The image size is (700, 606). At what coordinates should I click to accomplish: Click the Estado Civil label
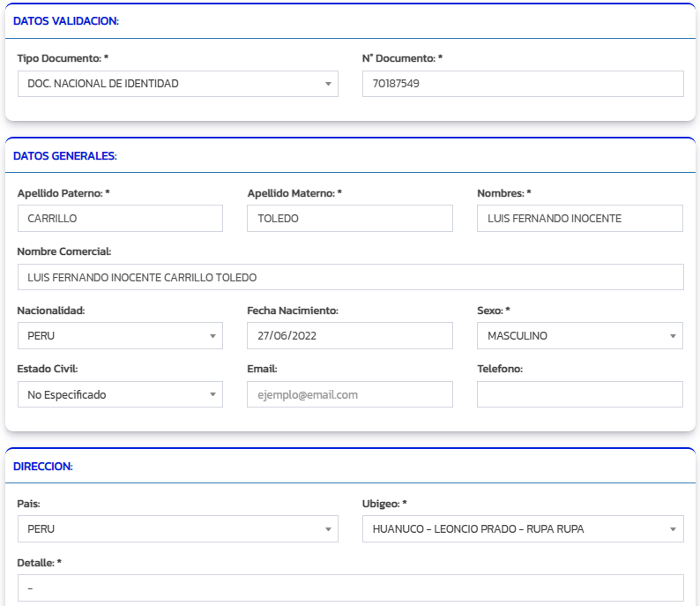coord(48,369)
